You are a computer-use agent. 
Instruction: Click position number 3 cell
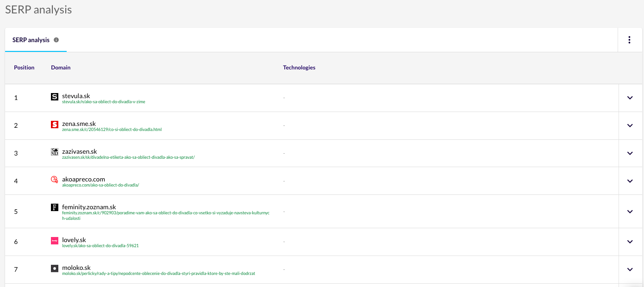16,153
